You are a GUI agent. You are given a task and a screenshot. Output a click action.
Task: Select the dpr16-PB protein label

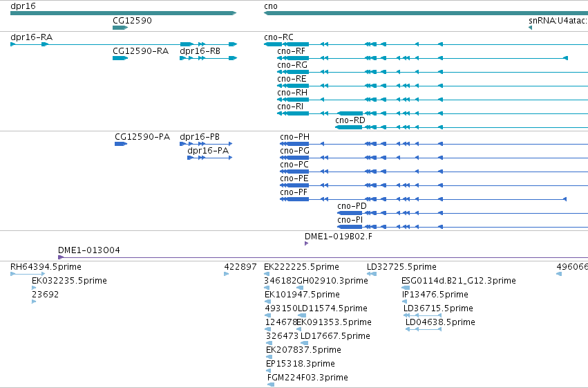click(200, 137)
